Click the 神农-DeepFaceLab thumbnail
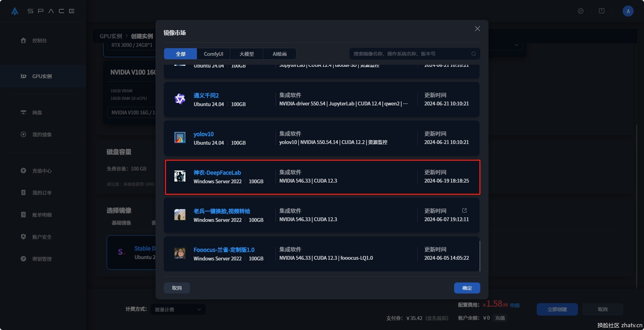644x330 pixels. tap(180, 176)
